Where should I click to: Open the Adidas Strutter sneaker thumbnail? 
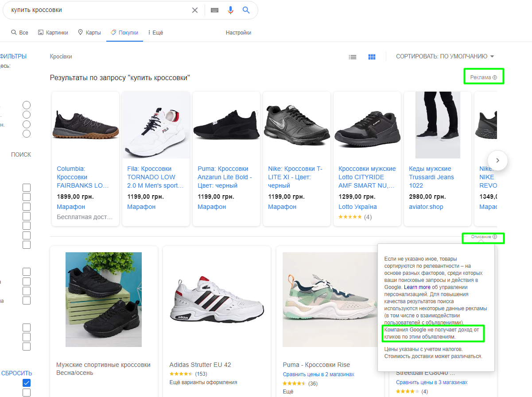tap(217, 300)
